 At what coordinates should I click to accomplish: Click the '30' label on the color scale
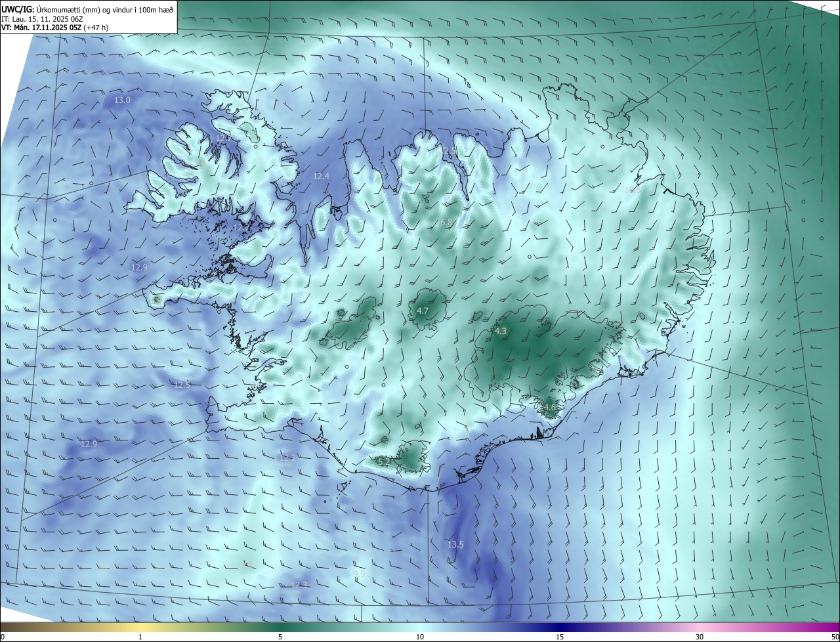[700, 637]
